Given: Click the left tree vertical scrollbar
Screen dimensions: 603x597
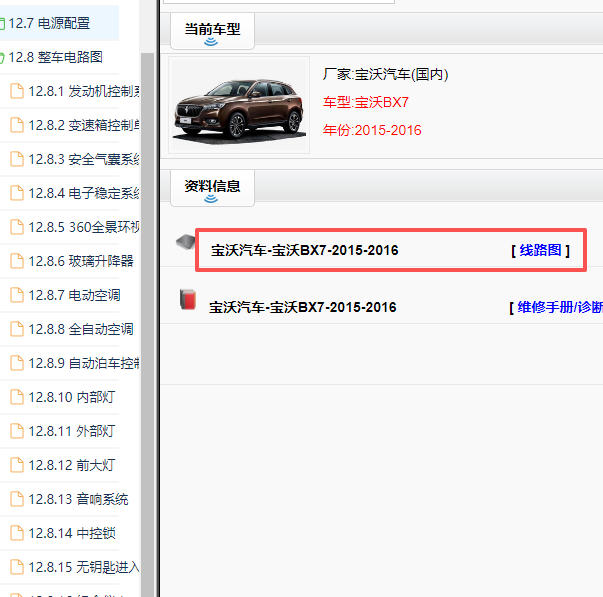Looking at the screenshot, I should pos(147,325).
